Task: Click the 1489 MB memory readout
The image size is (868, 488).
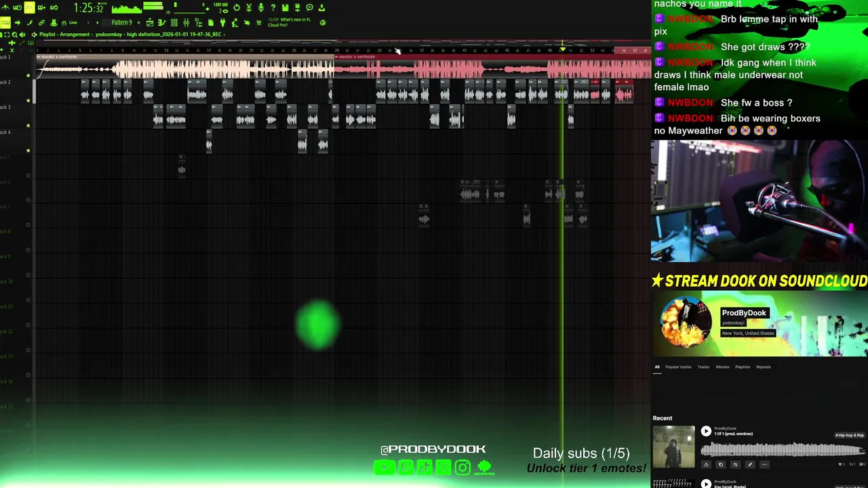Action: [220, 5]
